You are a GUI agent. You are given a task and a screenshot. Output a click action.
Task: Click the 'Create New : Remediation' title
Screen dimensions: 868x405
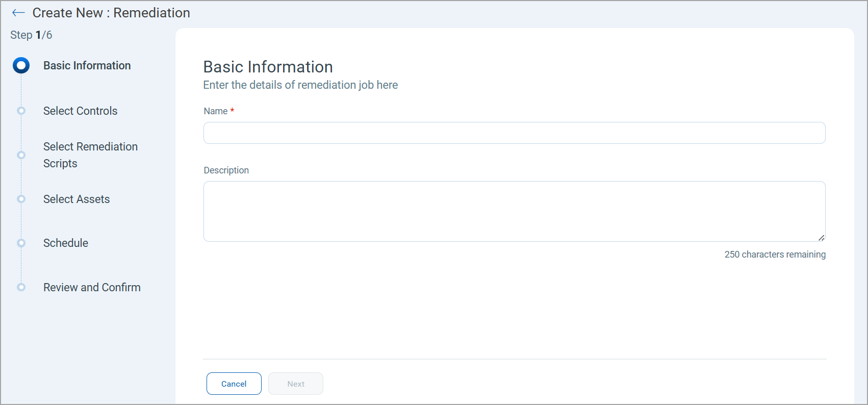click(111, 13)
